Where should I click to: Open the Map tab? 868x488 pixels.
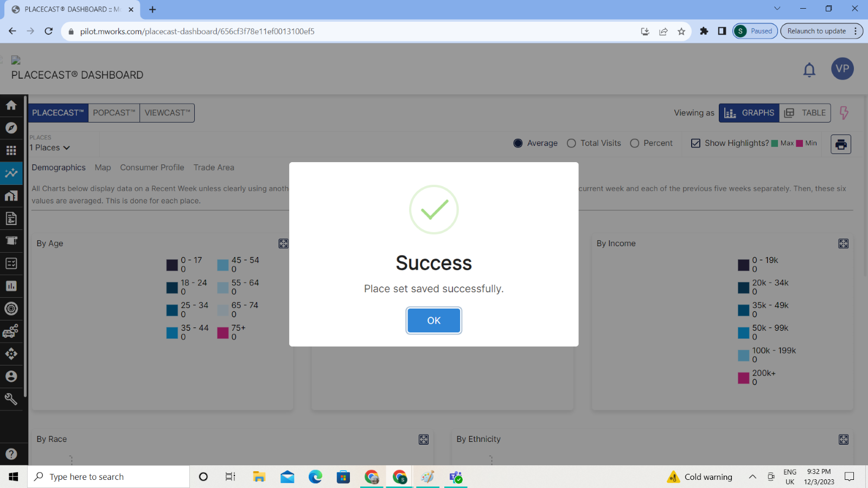click(103, 168)
